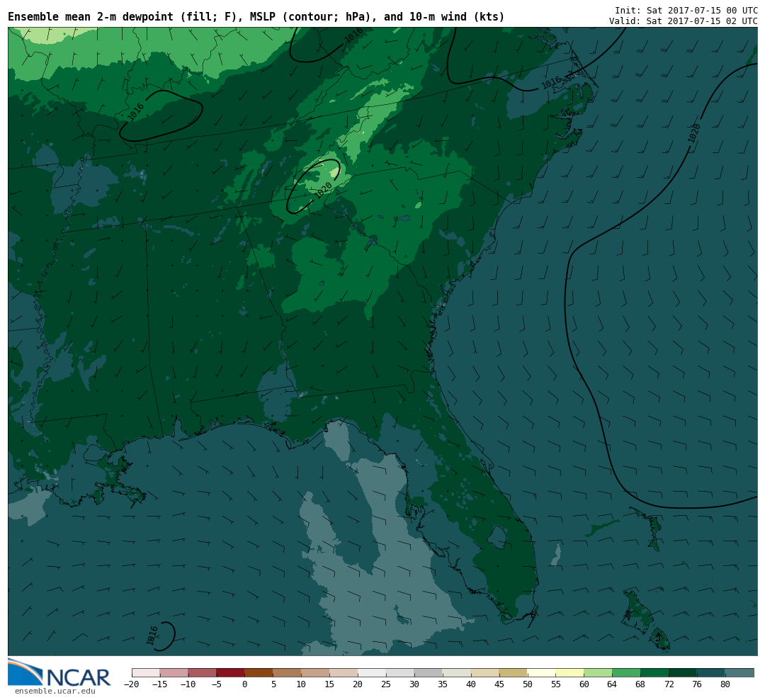This screenshot has height=700, width=765.
Task: Click the NCAR logo
Action: tap(59, 673)
